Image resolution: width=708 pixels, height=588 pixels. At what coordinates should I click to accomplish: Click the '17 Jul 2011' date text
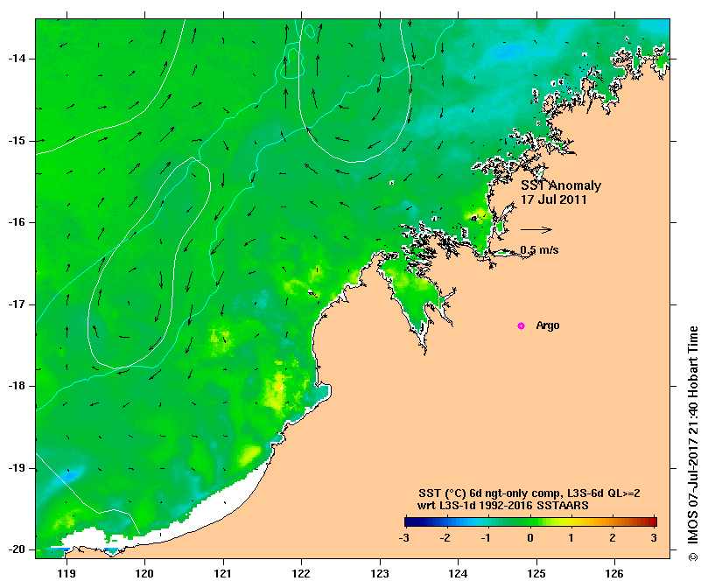pyautogui.click(x=554, y=199)
